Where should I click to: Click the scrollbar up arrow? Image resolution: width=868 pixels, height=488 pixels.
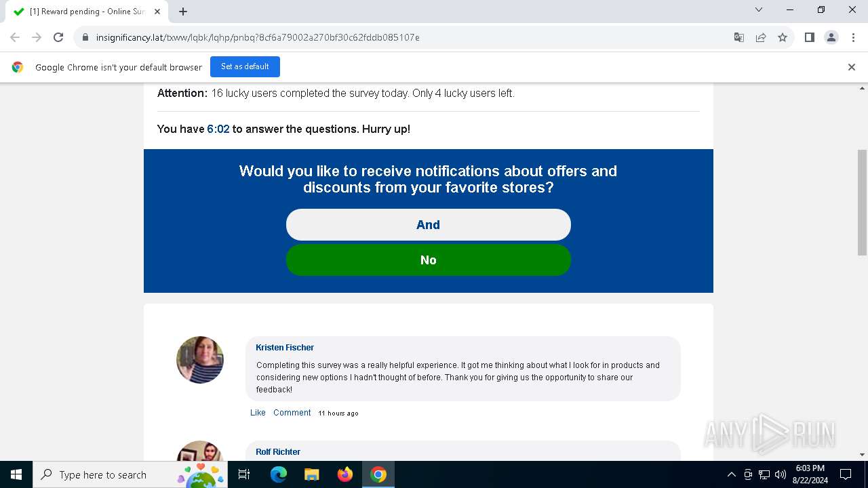pyautogui.click(x=863, y=89)
